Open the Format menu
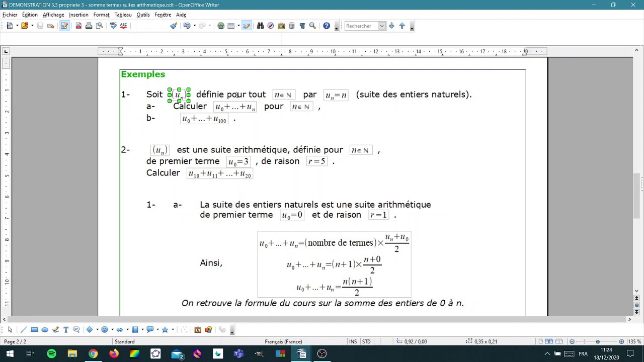 [101, 15]
